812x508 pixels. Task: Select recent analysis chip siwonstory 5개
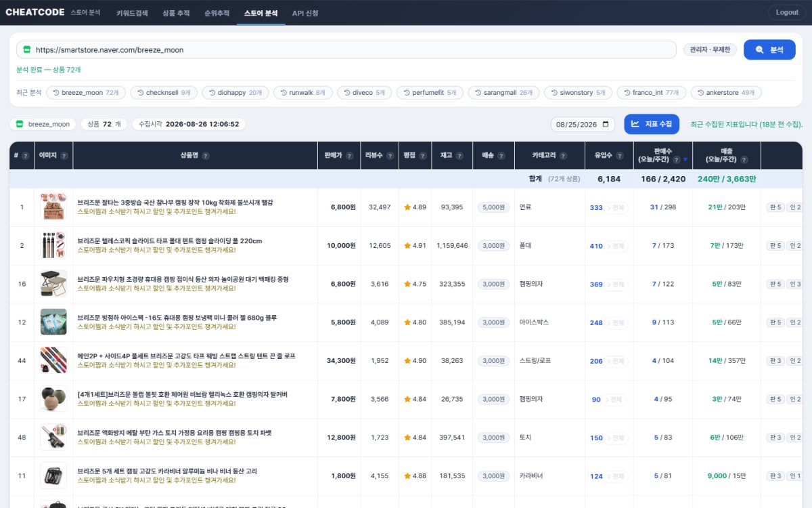(x=578, y=93)
